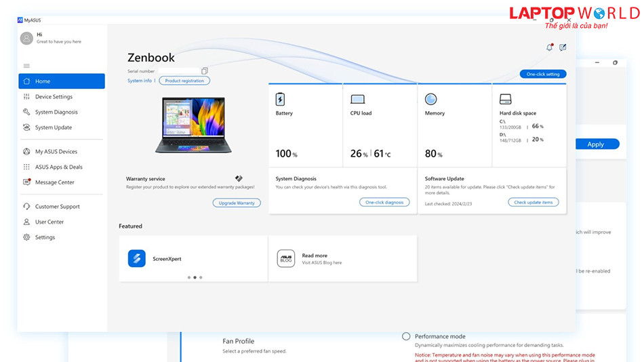644x362 pixels.
Task: Click the notification bell icon
Action: click(549, 47)
